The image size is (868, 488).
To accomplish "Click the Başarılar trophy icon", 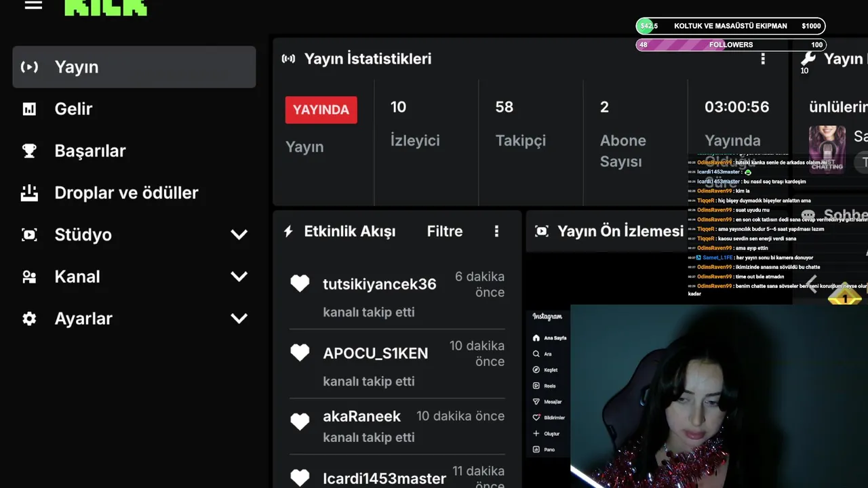I will pos(29,151).
